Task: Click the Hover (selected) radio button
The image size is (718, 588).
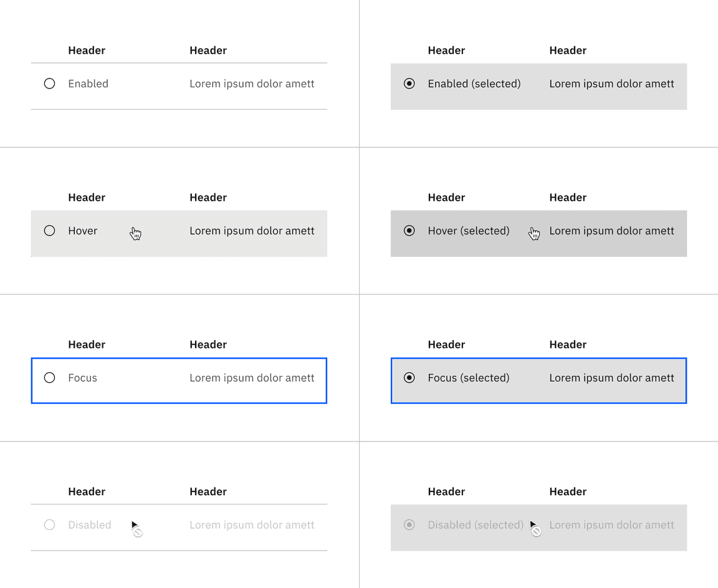Action: [409, 231]
